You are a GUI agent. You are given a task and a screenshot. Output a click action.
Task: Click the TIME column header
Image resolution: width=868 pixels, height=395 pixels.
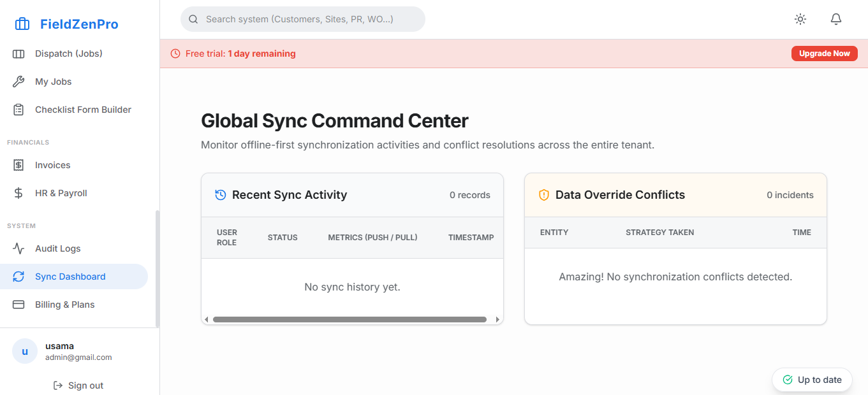[802, 233]
